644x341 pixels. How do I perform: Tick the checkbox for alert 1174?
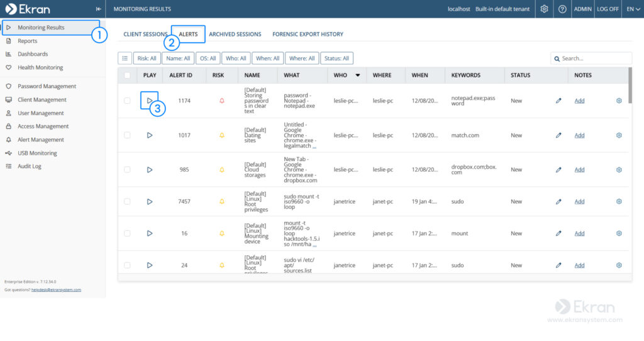pyautogui.click(x=127, y=101)
